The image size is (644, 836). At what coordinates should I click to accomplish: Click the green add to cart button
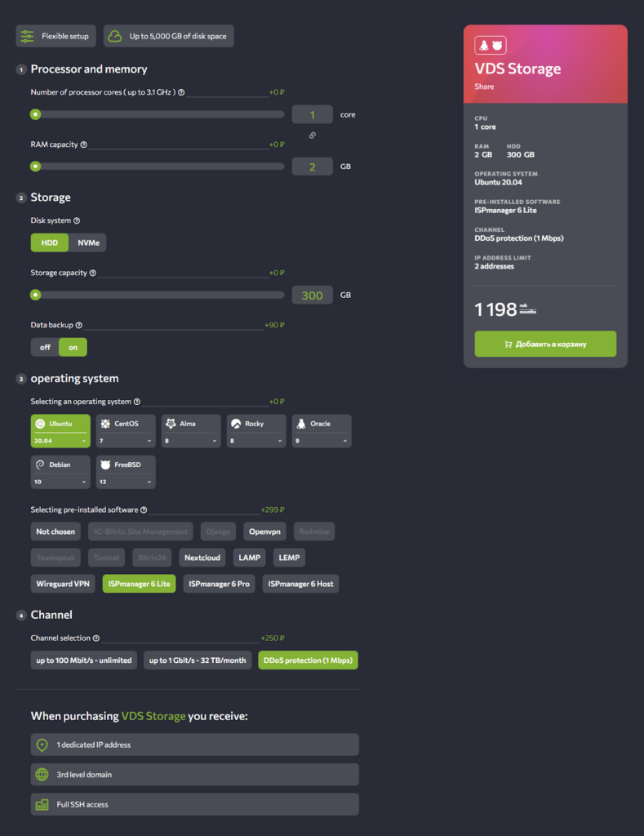click(x=545, y=344)
